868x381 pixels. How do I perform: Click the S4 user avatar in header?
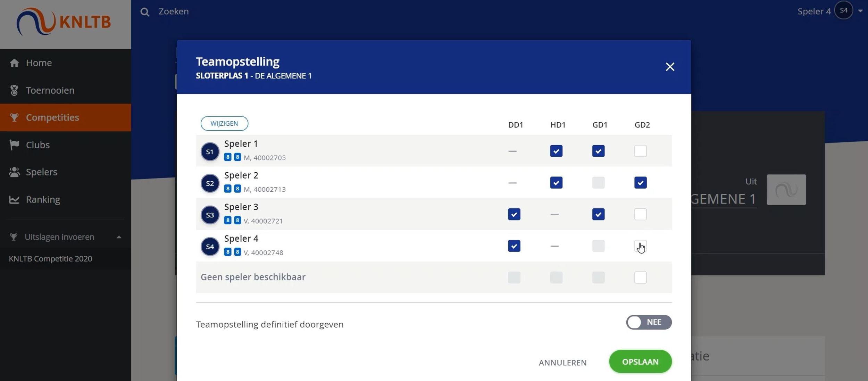click(843, 11)
